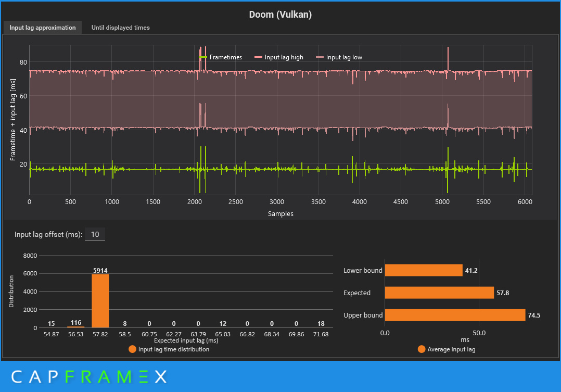Select the 5914 distribution bar
The height and width of the screenshot is (392, 561).
100,301
